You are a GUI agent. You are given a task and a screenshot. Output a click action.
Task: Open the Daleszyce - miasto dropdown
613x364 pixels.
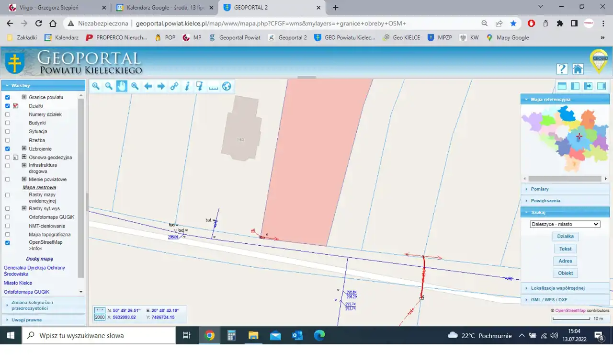pyautogui.click(x=565, y=224)
